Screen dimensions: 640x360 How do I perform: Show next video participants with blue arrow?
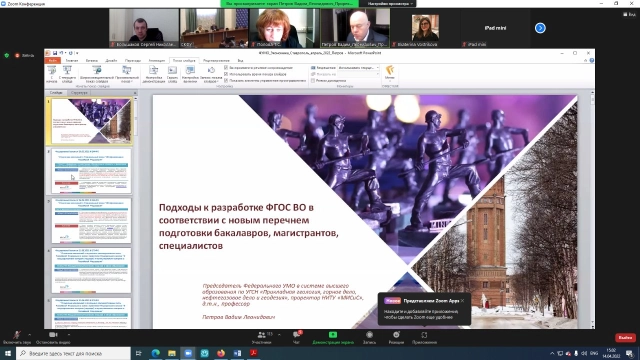540,28
